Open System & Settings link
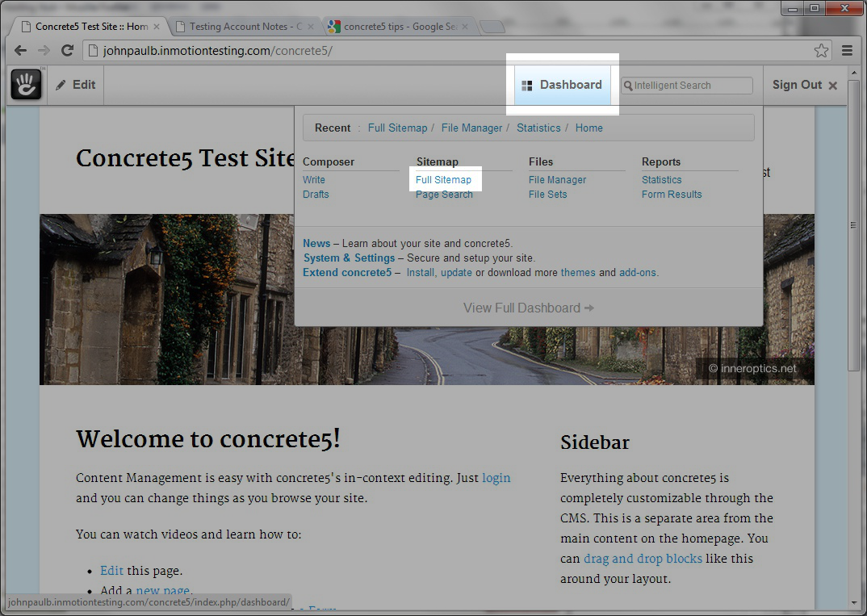 point(349,258)
